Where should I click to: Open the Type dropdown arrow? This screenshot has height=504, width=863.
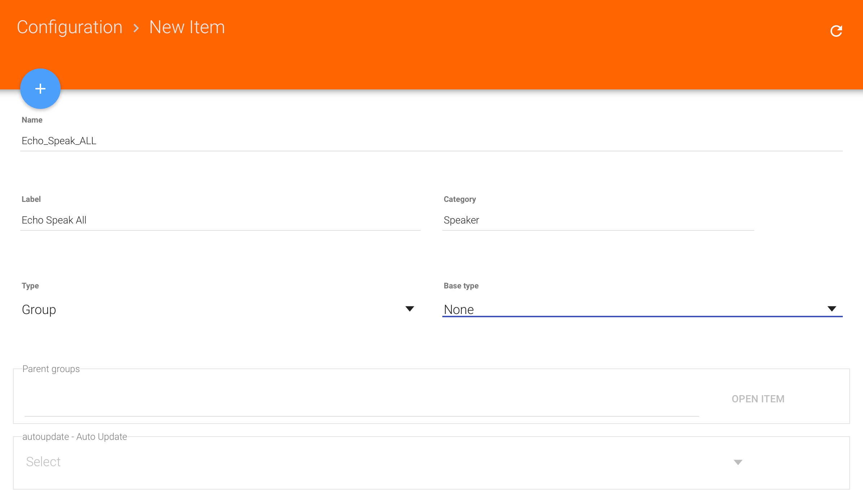click(x=409, y=309)
